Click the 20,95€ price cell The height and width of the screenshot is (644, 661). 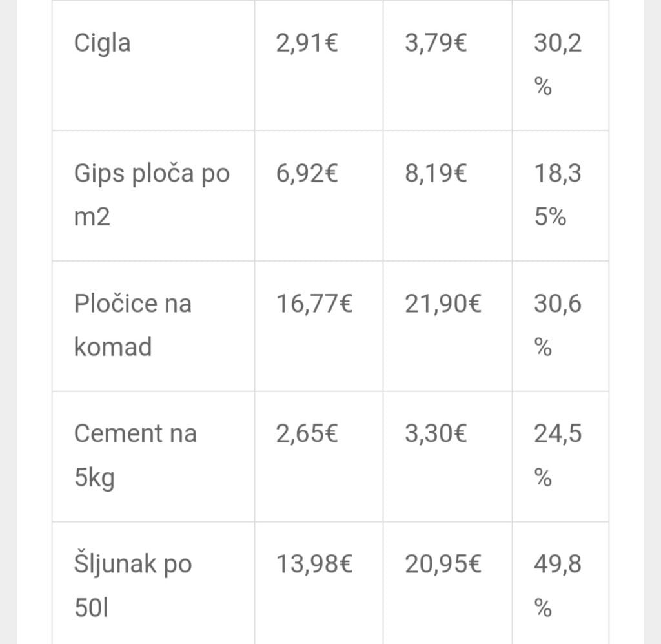(x=443, y=565)
